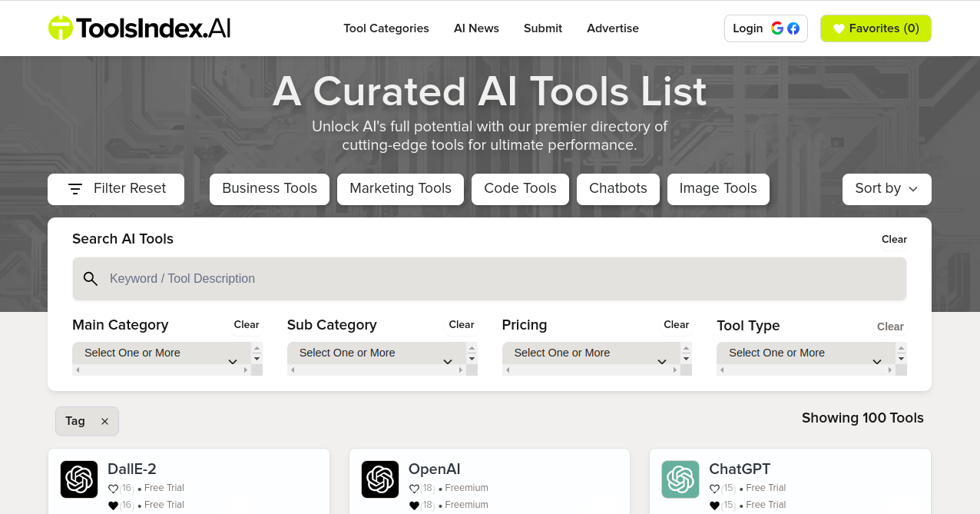The image size is (980, 514).
Task: Open the Submit page
Action: [x=543, y=28]
